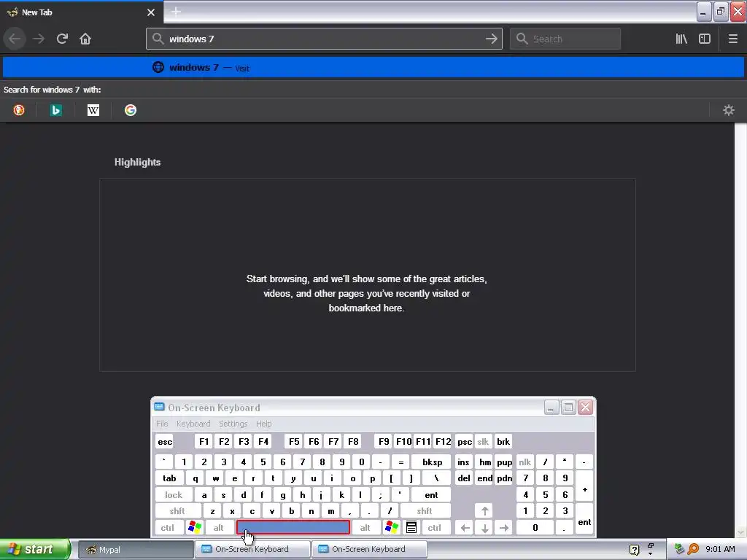Click the down arrow key on keyboard
This screenshot has width=747, height=560.
pos(484,528)
